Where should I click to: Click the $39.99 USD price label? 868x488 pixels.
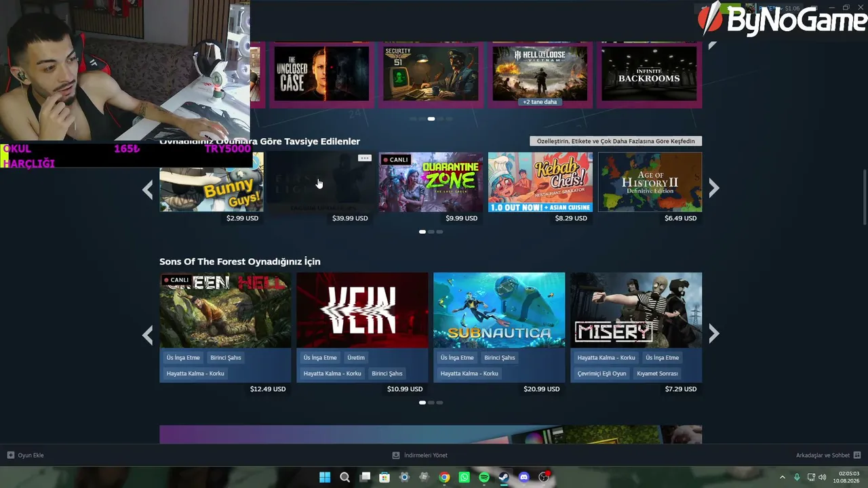click(x=350, y=218)
